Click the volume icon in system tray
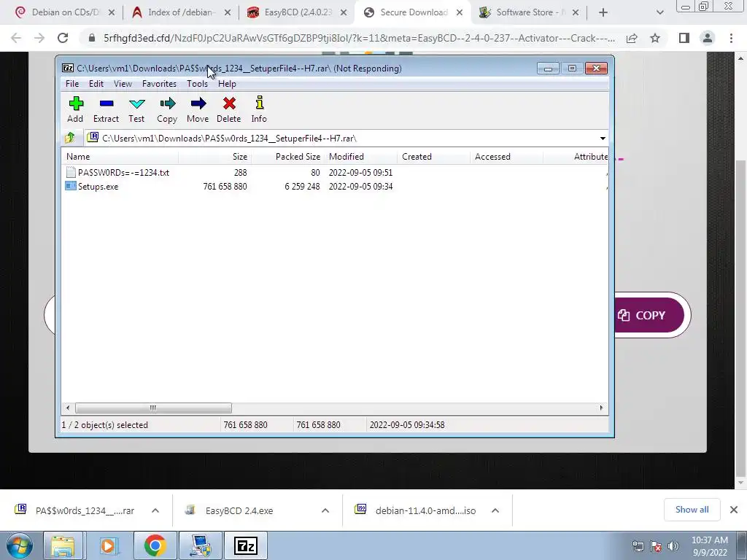Viewport: 747px width, 560px height. [x=673, y=546]
